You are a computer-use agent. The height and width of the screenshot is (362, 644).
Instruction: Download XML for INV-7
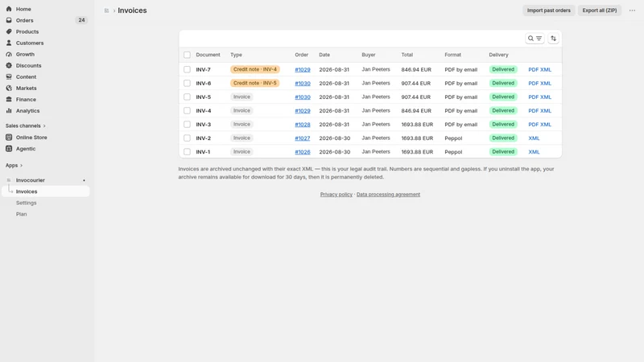pyautogui.click(x=546, y=70)
